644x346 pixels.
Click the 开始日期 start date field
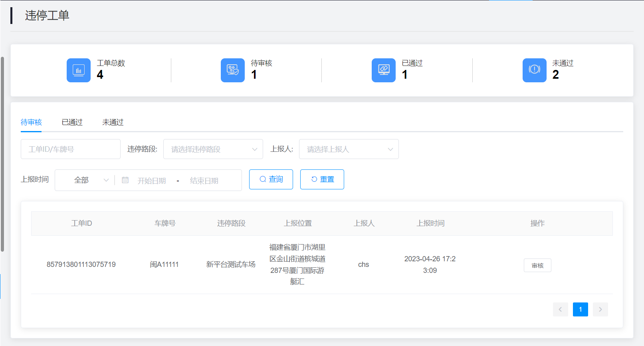click(152, 181)
